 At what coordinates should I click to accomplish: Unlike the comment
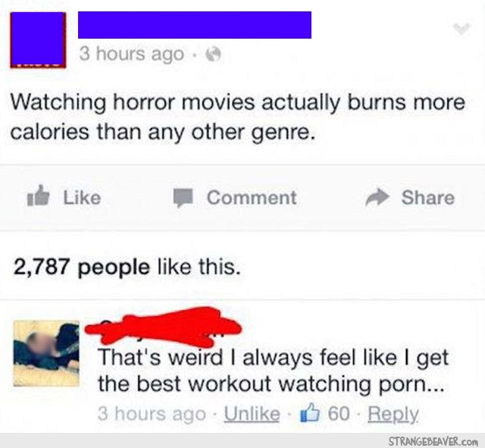[252, 414]
